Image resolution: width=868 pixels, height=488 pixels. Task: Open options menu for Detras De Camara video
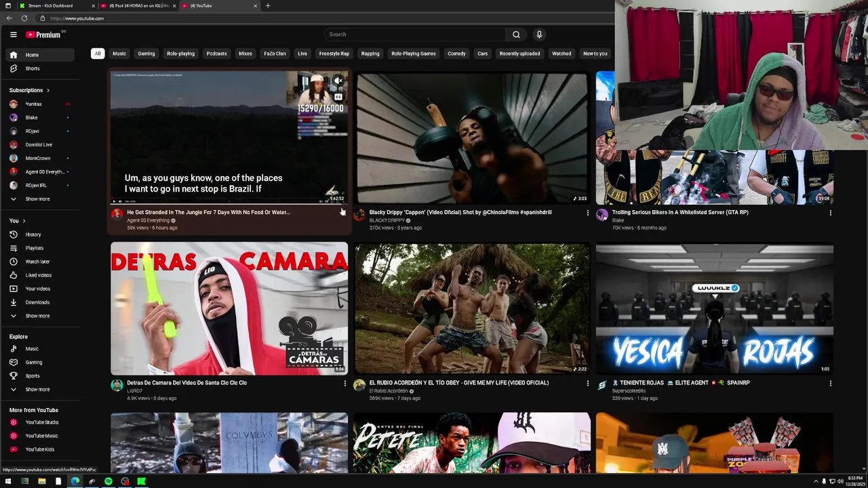coord(344,384)
